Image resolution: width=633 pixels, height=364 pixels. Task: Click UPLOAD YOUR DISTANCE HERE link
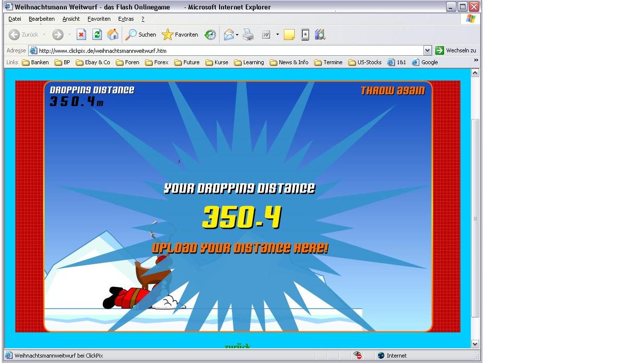tap(239, 248)
